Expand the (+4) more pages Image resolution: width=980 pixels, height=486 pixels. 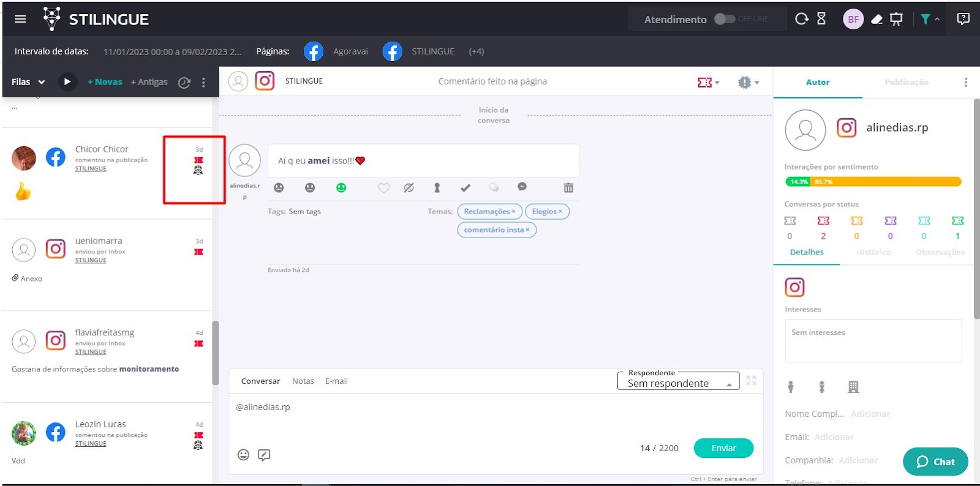[x=476, y=51]
